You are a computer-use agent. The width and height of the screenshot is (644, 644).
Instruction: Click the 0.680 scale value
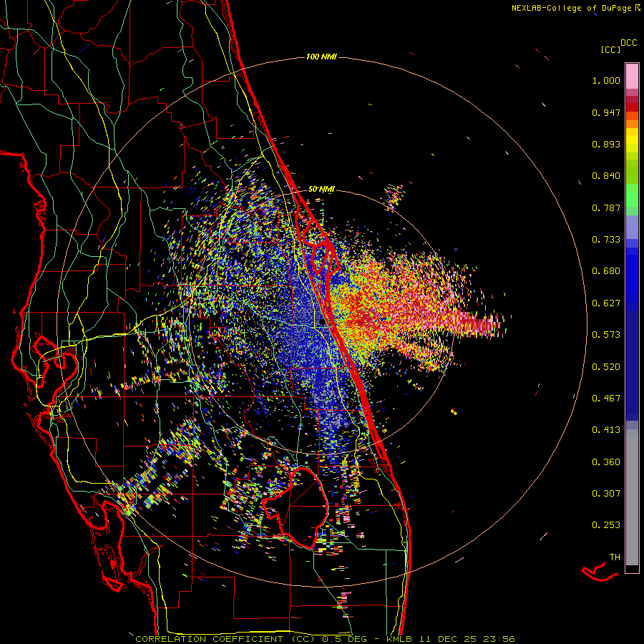[606, 271]
